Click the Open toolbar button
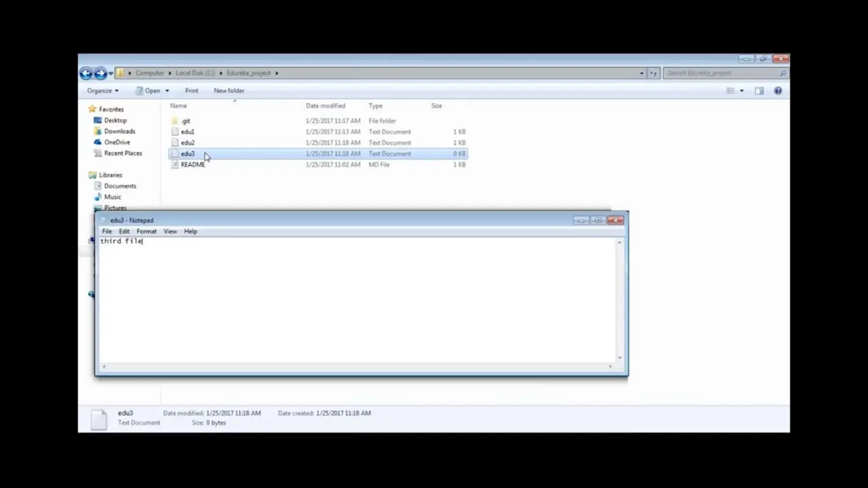868x488 pixels. click(148, 91)
